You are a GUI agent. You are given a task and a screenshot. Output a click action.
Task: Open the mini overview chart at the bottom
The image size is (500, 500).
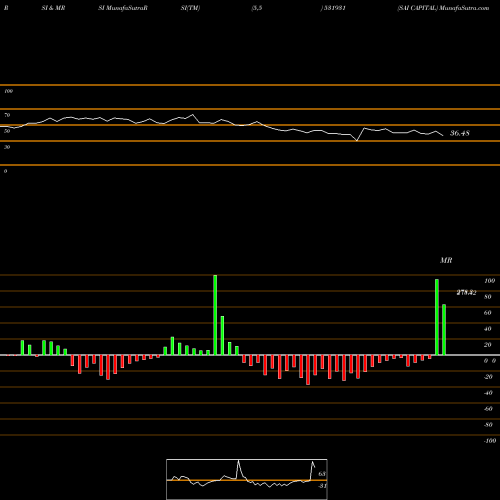[247, 479]
